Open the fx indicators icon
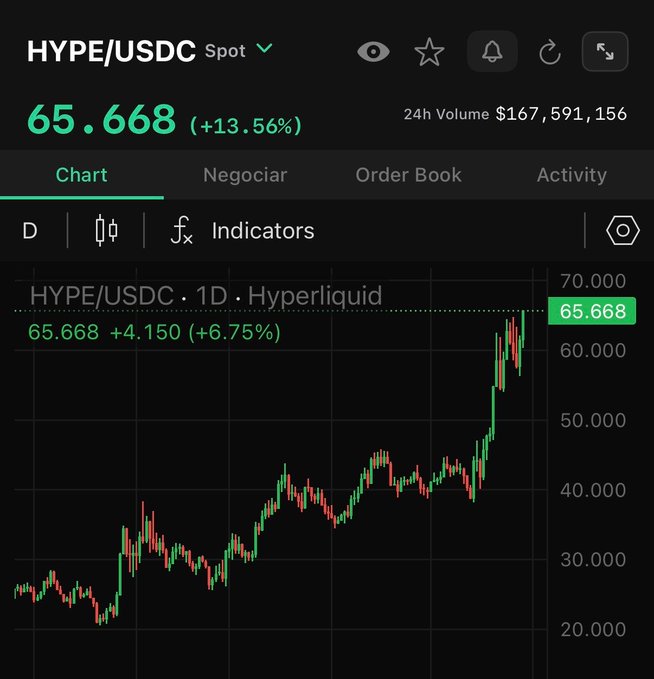The image size is (654, 679). click(181, 230)
